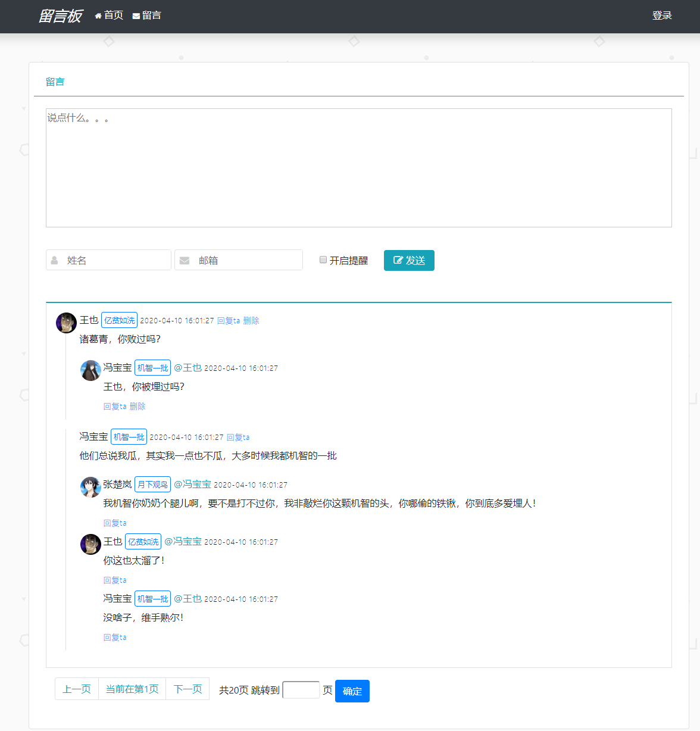Click 张楚岚's avatar next to his comment
This screenshot has width=700, height=731.
pyautogui.click(x=90, y=487)
